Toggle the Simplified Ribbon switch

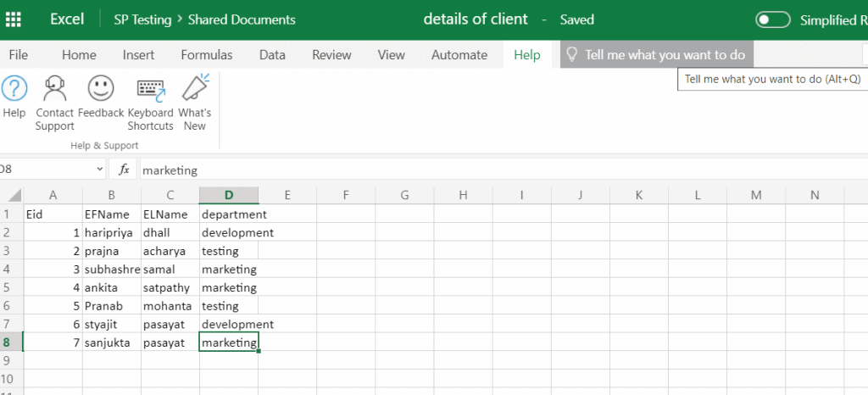click(x=773, y=20)
